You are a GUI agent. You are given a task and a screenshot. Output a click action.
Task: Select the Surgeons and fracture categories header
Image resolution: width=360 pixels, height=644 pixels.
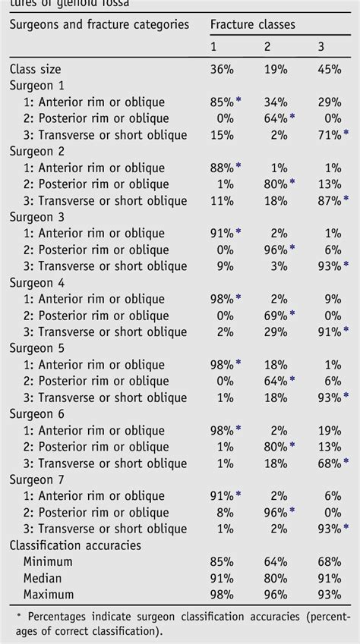99,24
